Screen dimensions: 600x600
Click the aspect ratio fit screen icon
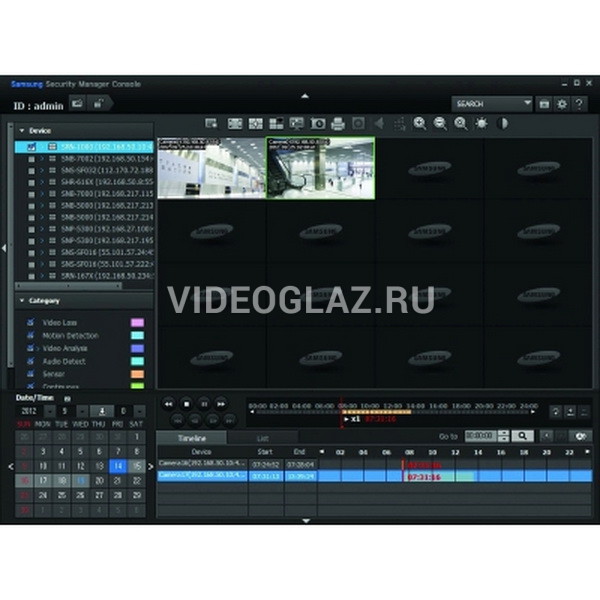[x=235, y=124]
